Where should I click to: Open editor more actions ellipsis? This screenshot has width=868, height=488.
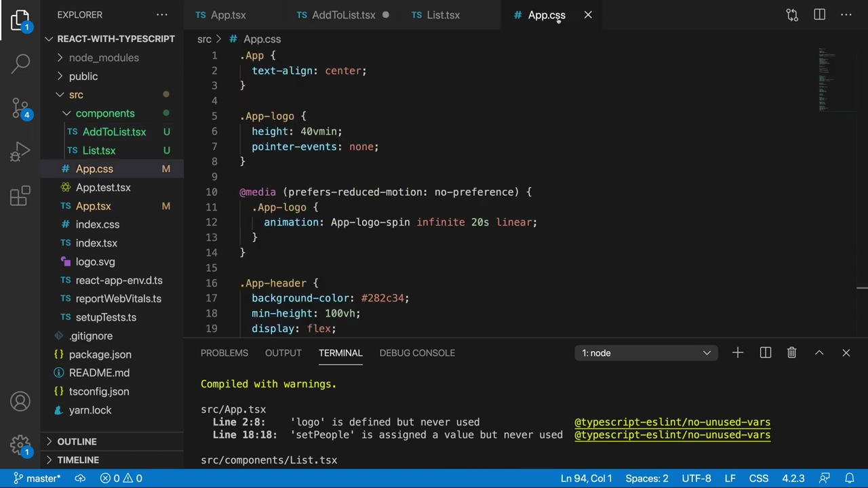(x=846, y=14)
